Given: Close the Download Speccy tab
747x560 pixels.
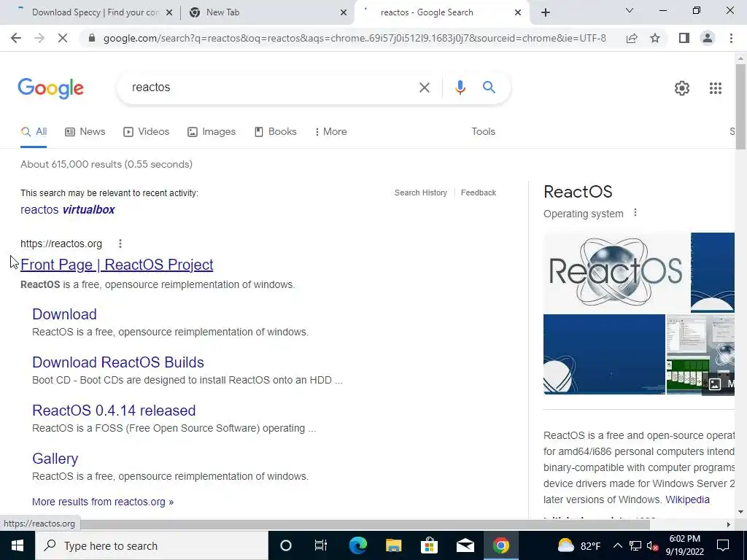Looking at the screenshot, I should coord(169,12).
